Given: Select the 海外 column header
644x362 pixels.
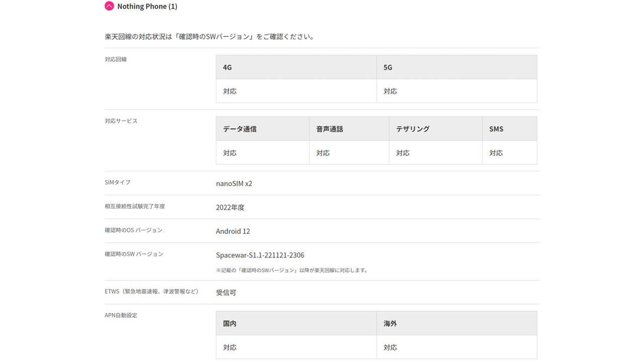Looking at the screenshot, I should pyautogui.click(x=389, y=323).
